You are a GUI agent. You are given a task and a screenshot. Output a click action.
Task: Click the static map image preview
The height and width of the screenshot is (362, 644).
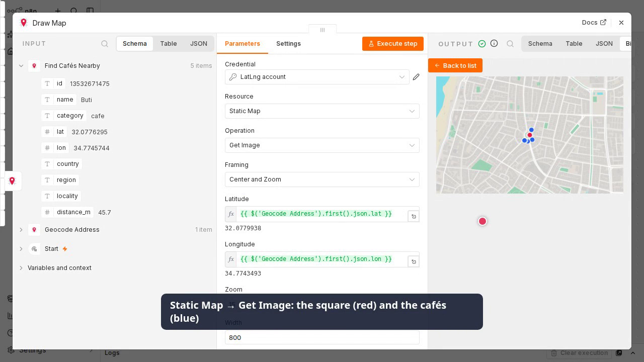tap(530, 135)
